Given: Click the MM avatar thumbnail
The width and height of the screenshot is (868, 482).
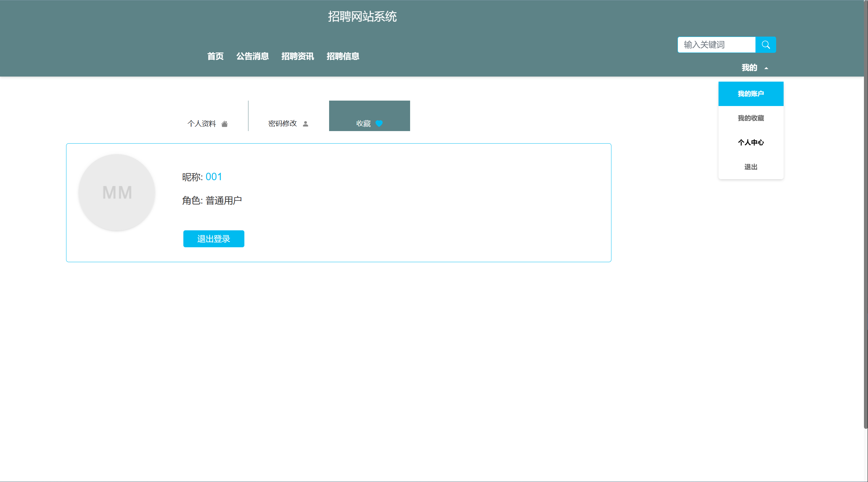Looking at the screenshot, I should point(117,193).
